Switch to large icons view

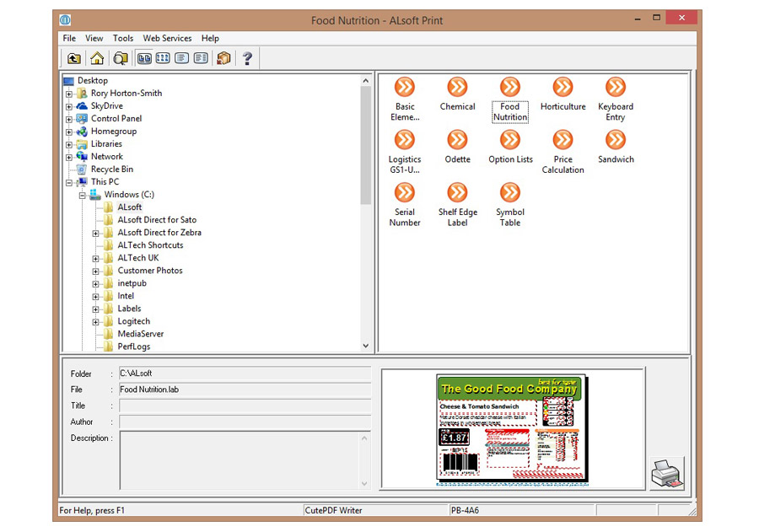[x=144, y=58]
